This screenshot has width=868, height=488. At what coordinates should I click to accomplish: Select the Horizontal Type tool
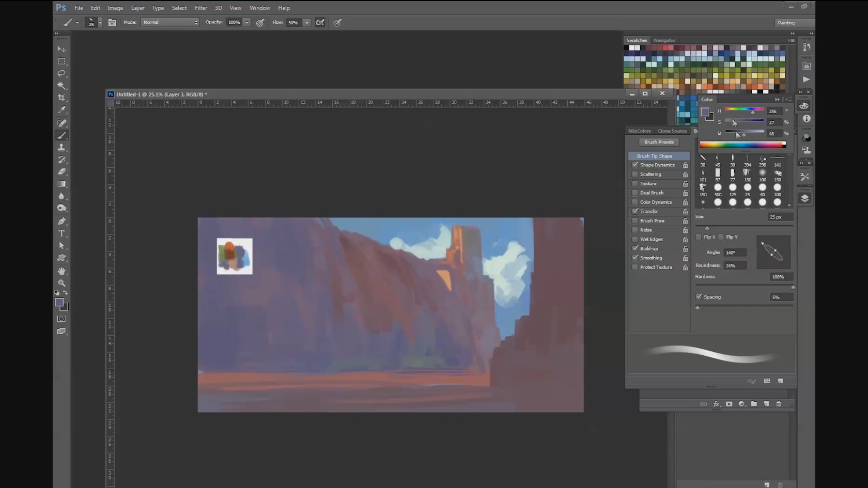61,233
